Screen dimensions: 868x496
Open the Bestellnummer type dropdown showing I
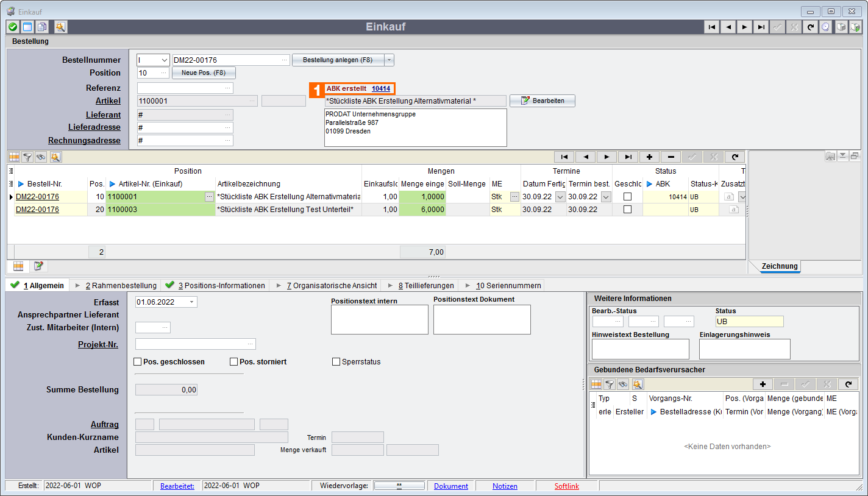coord(164,60)
